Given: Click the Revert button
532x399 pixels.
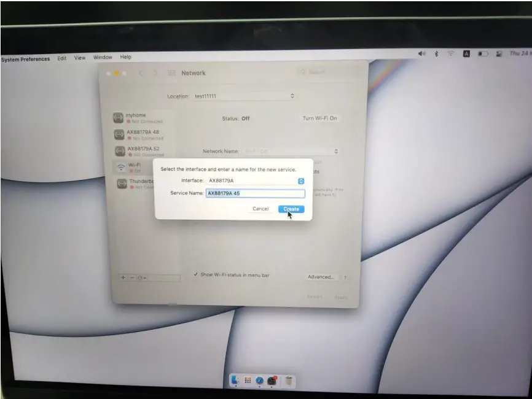Looking at the screenshot, I should click(315, 296).
